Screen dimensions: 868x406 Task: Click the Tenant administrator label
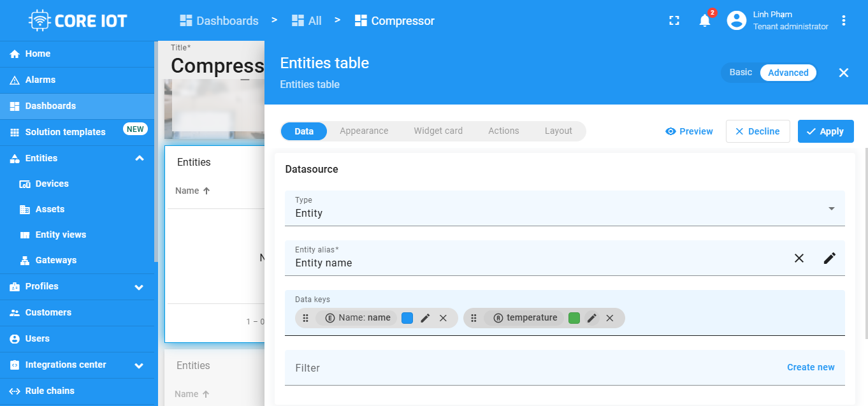[x=791, y=27]
